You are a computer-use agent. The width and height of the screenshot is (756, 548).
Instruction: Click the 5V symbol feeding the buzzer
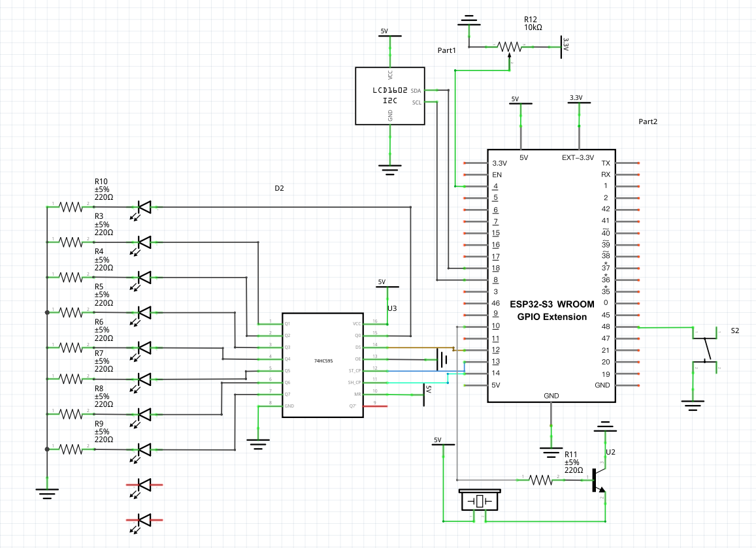(442, 442)
